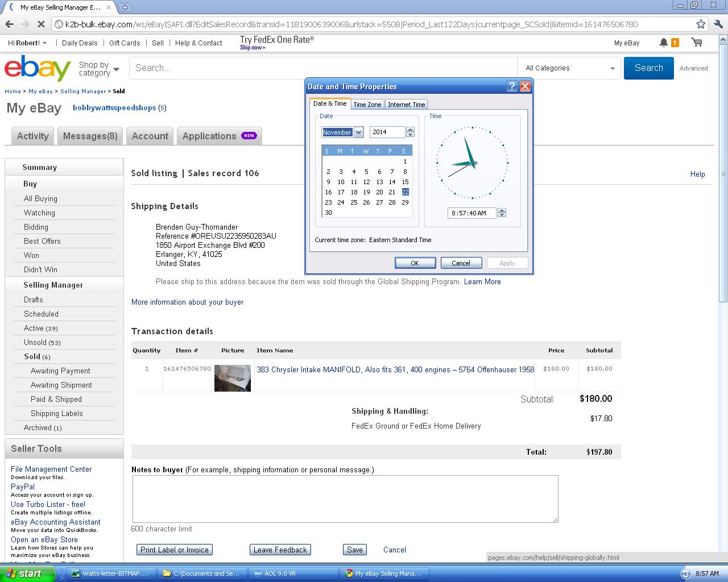Select the Date & Time tab
The height and width of the screenshot is (582, 728).
330,103
